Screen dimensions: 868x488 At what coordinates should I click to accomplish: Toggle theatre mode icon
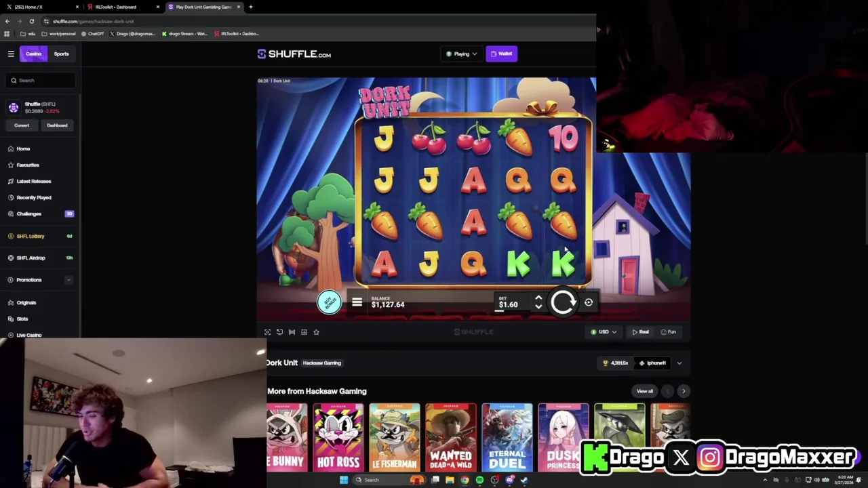tap(292, 332)
